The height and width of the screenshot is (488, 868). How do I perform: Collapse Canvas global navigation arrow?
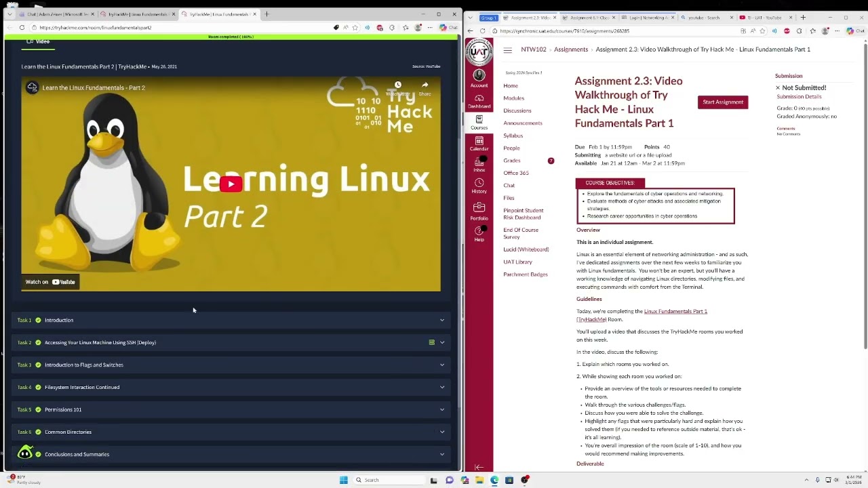479,467
